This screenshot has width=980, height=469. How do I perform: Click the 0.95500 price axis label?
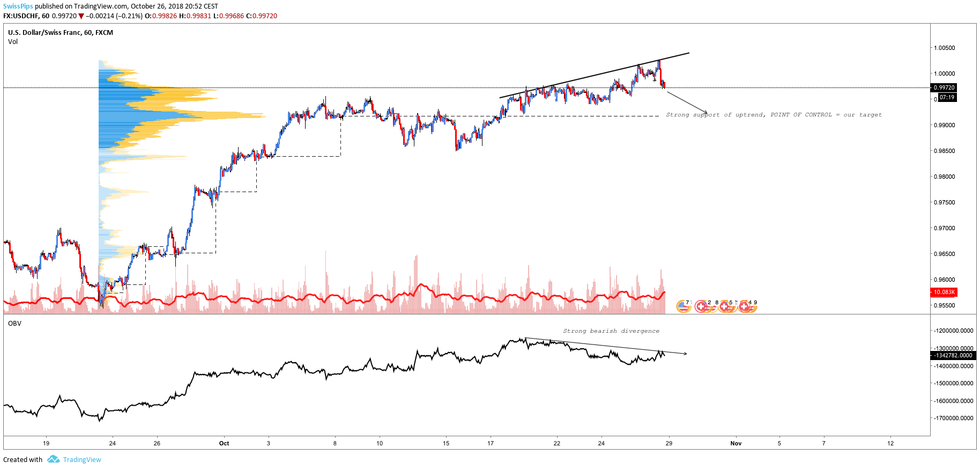(x=945, y=306)
